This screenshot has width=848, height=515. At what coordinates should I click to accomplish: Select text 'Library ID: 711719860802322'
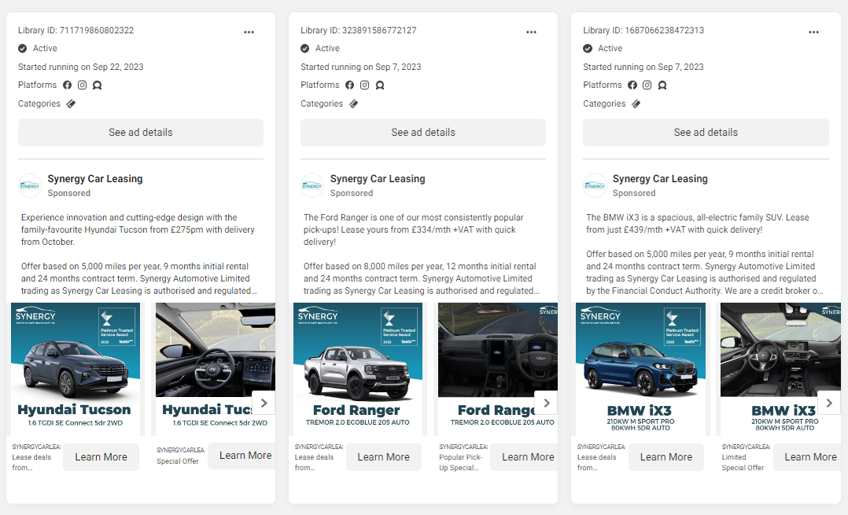click(76, 30)
